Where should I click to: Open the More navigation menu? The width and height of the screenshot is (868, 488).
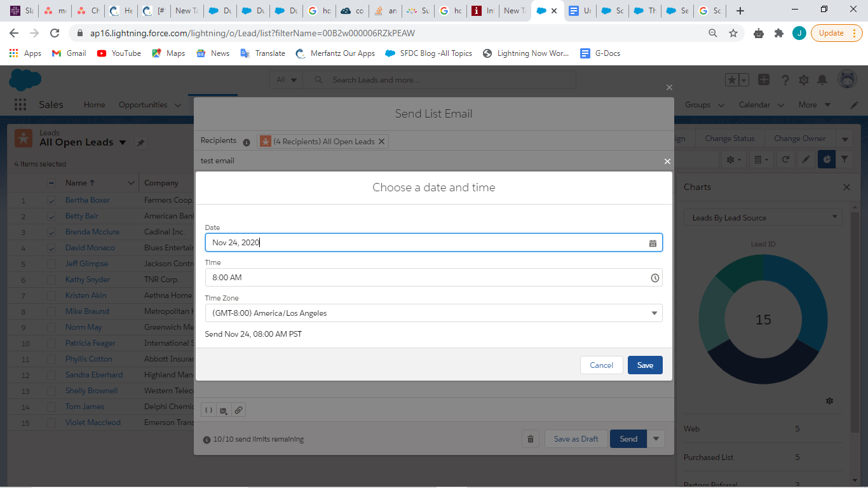tap(815, 105)
